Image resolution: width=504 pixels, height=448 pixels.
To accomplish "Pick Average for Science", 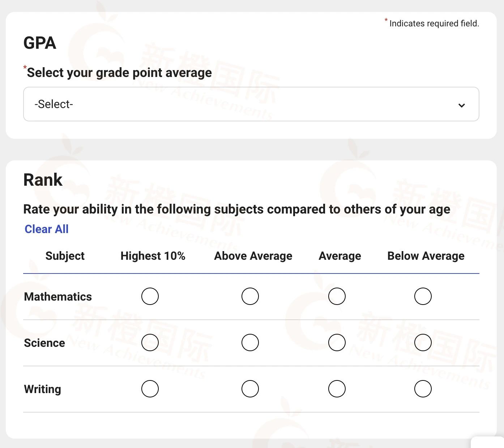I will (x=337, y=343).
